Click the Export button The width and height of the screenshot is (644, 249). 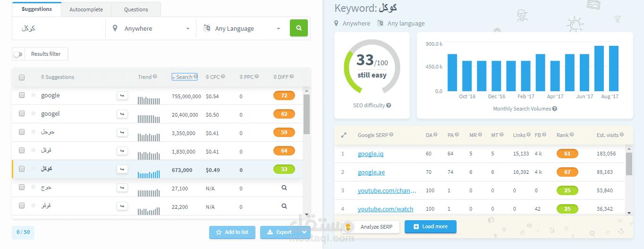(x=280, y=232)
